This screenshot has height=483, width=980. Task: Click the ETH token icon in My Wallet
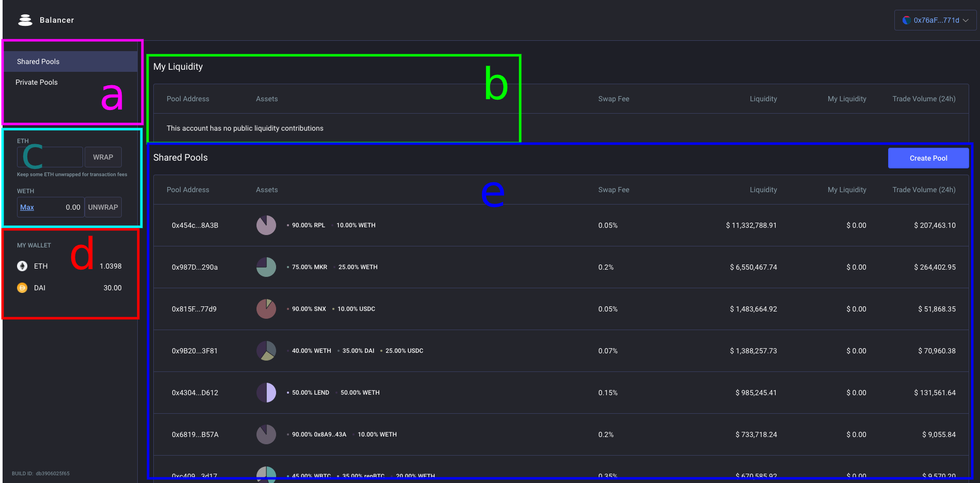[22, 266]
